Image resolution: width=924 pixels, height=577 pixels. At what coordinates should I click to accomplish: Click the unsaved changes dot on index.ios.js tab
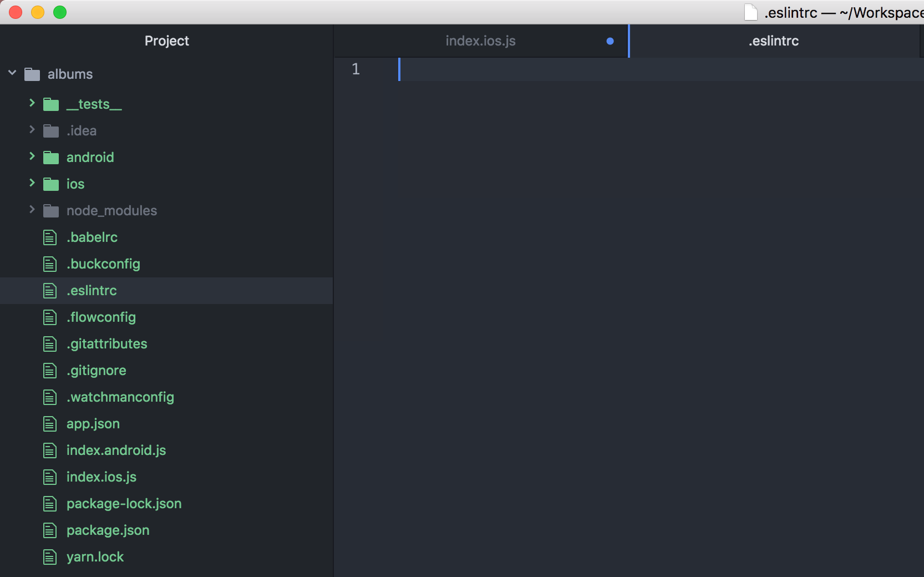coord(610,41)
